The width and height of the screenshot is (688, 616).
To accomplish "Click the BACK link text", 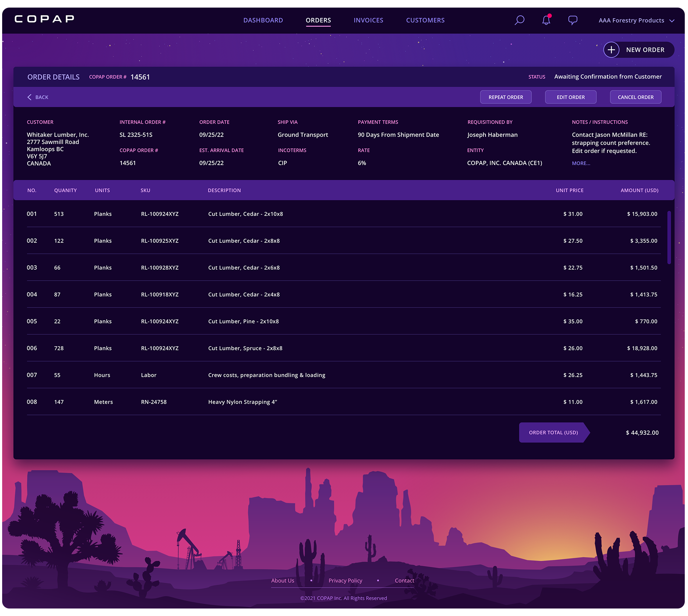I will [42, 97].
